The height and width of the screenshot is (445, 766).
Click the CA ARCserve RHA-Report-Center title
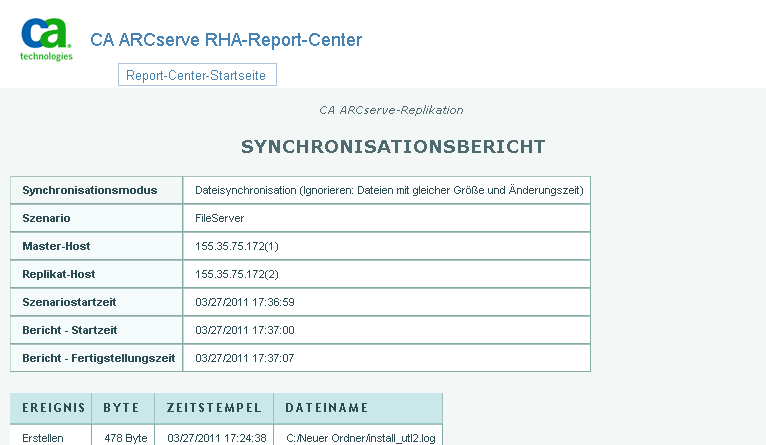click(x=226, y=40)
